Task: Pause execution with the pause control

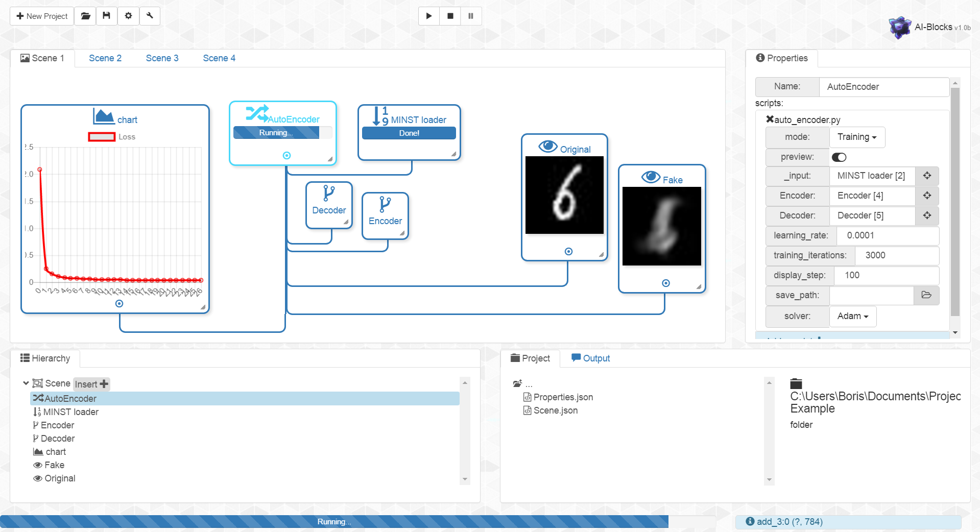Action: 470,16
